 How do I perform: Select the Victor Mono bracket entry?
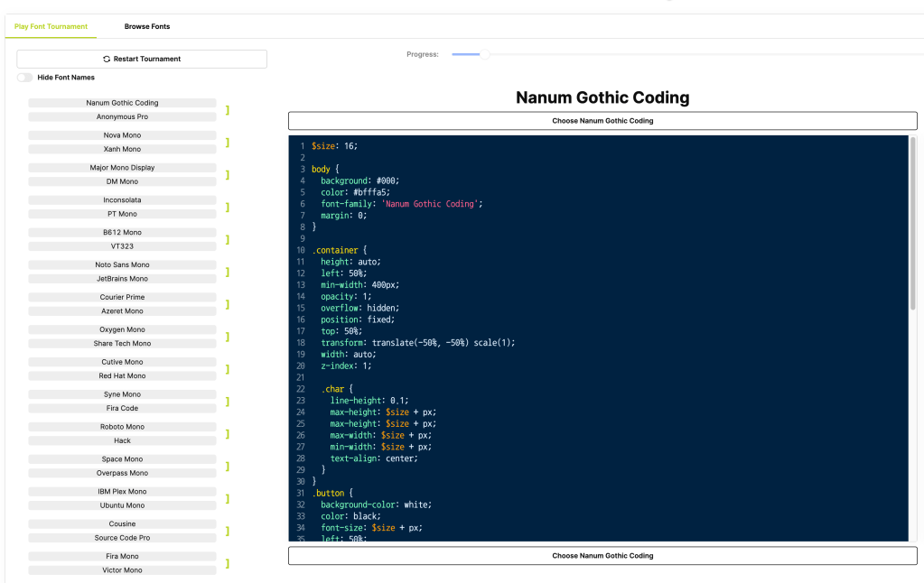click(x=122, y=570)
